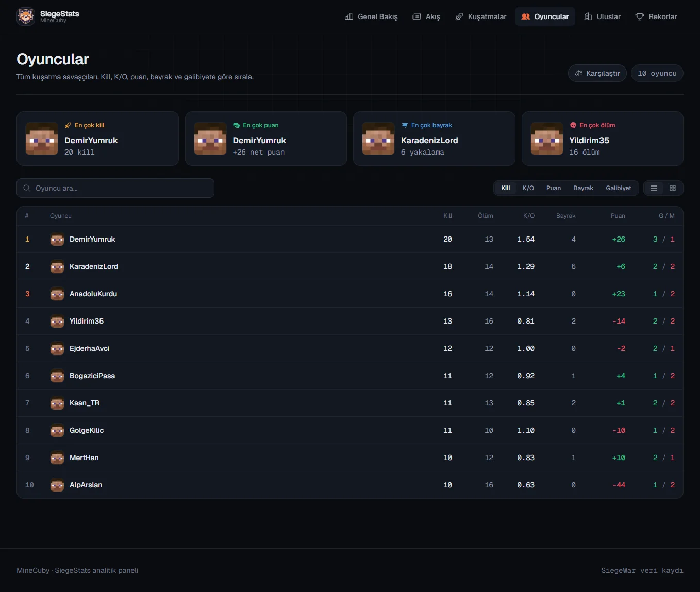Click the Akış feed icon

[416, 16]
